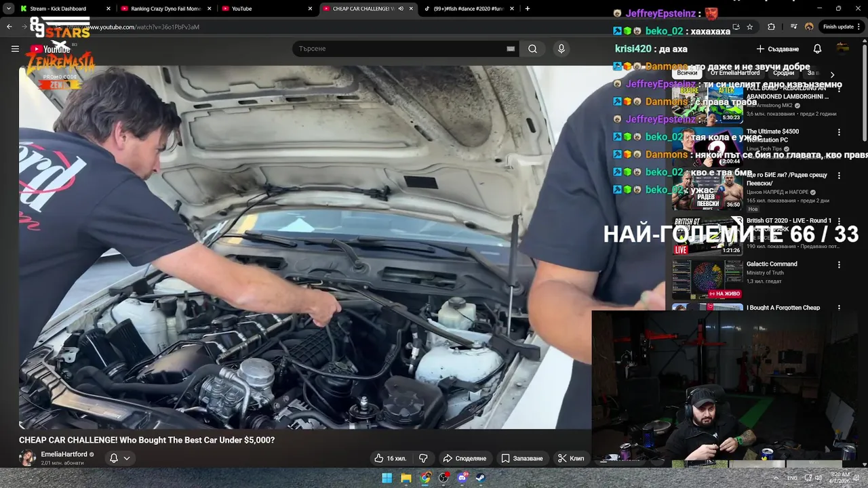868x488 pixels.
Task: Click the YouTube search magnifier button
Action: coord(533,49)
